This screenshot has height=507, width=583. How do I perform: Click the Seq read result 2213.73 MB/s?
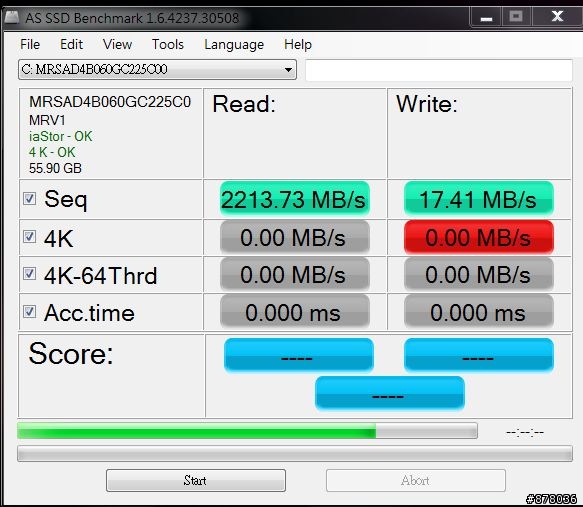(x=295, y=199)
